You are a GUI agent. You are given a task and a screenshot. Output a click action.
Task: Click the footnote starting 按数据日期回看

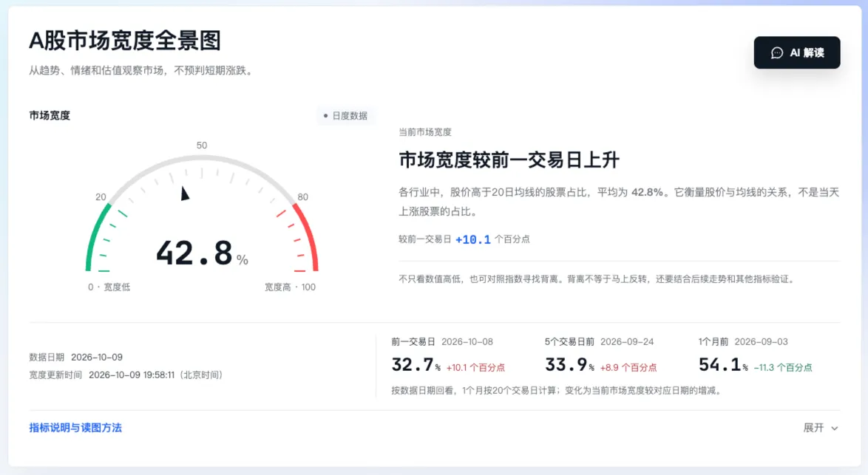557,391
